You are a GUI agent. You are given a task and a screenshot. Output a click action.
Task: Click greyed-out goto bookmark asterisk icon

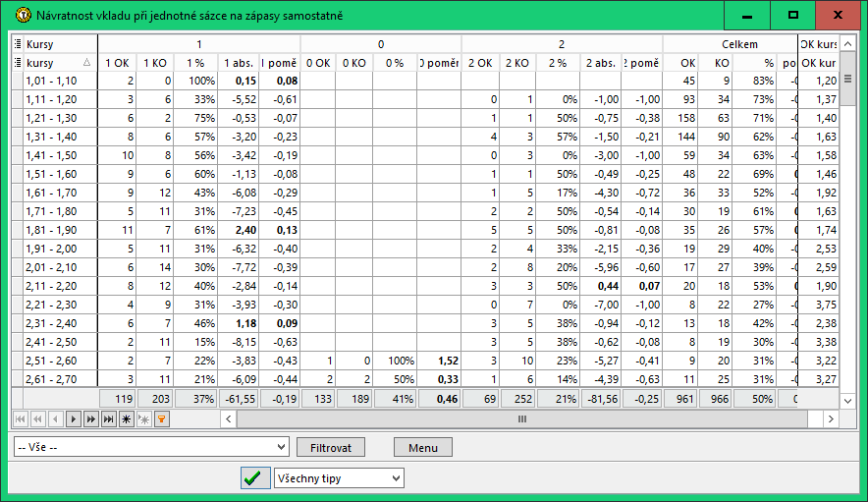coord(144,419)
